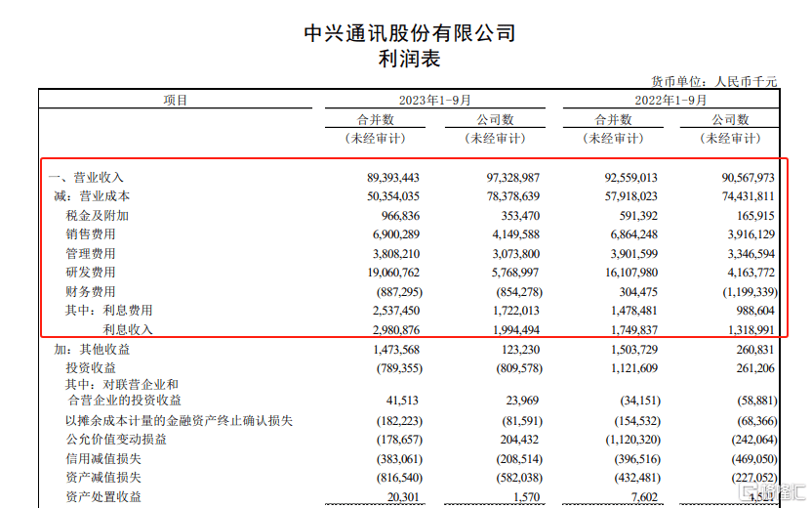This screenshot has height=508, width=812.
Task: Click the 加:其他收益 row label
Action: [92, 350]
